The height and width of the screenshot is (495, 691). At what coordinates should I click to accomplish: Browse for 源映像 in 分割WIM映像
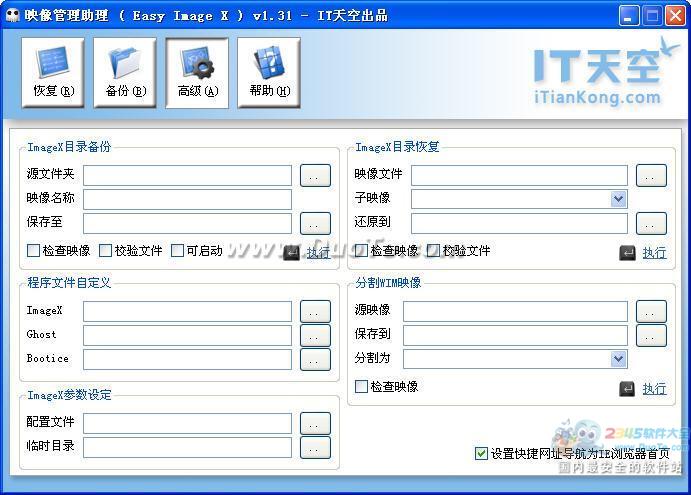[651, 311]
